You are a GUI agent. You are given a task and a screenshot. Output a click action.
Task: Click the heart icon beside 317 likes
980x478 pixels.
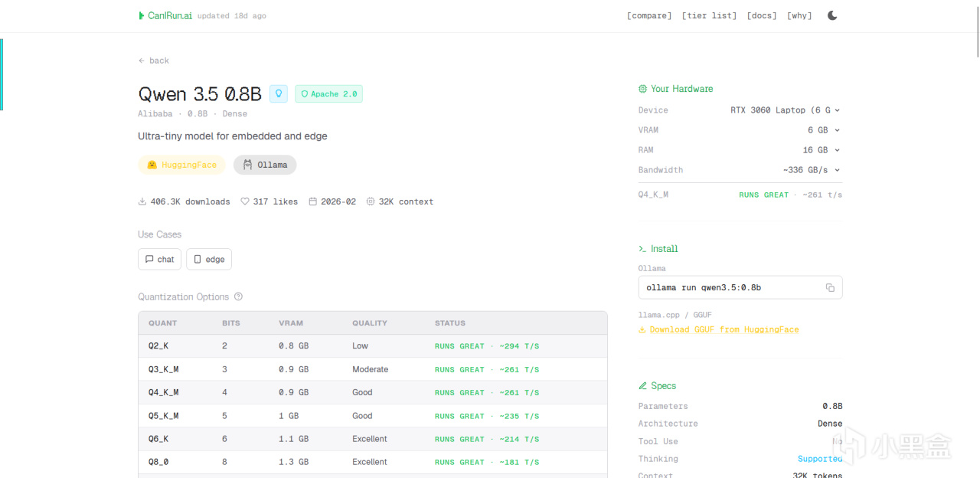(x=245, y=201)
